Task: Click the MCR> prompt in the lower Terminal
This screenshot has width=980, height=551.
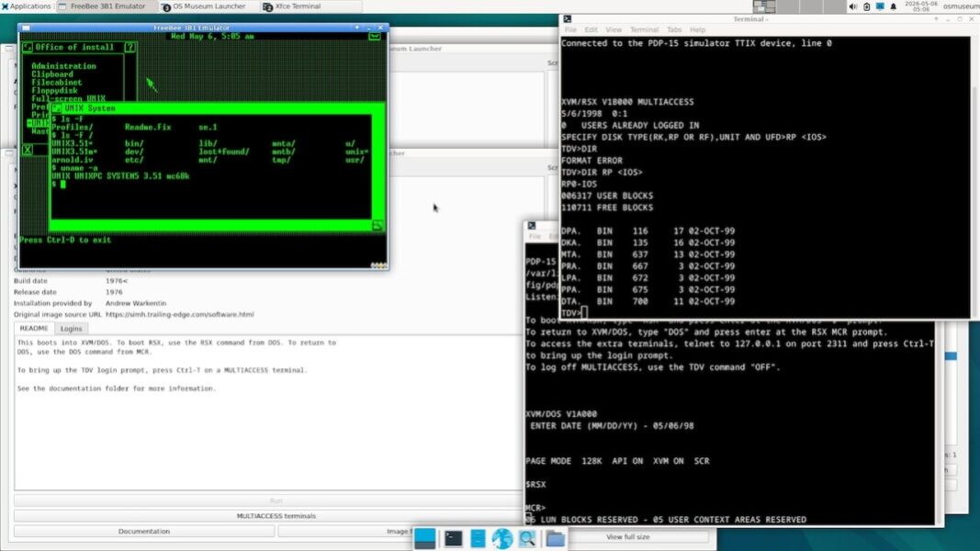Action: [x=535, y=508]
